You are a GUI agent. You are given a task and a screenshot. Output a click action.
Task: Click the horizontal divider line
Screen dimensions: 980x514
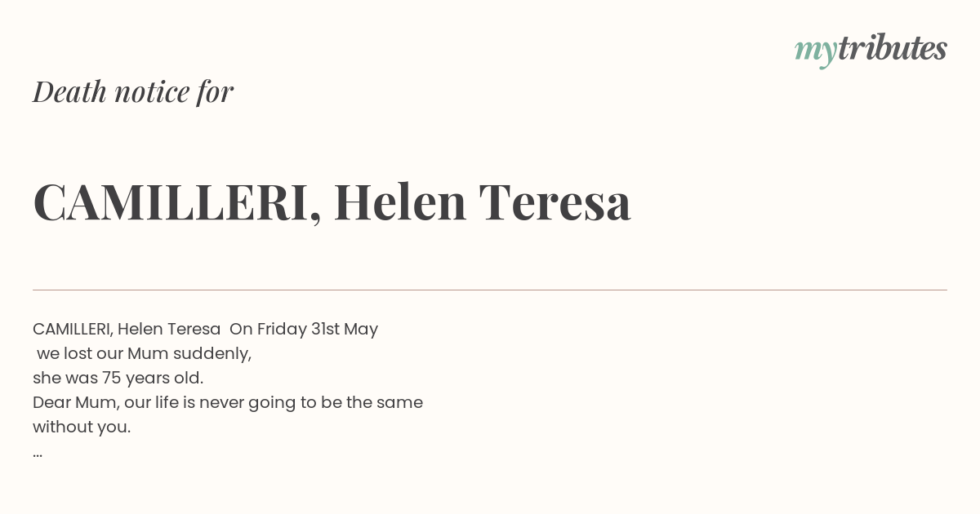(x=490, y=290)
